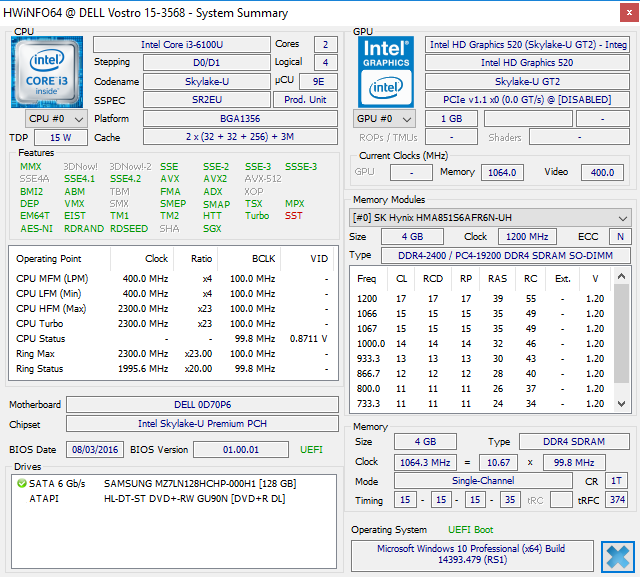The width and height of the screenshot is (640, 577).
Task: Click the Cores count 2 field
Action: point(326,44)
